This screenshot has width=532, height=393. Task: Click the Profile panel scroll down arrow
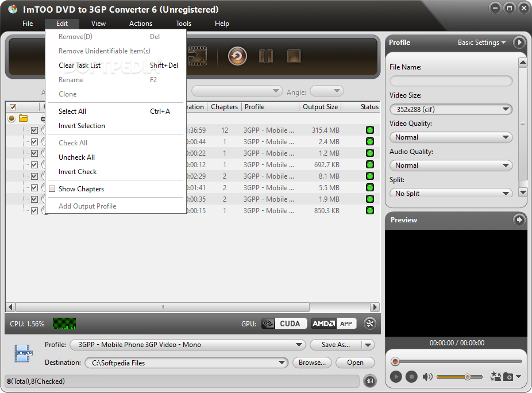pos(523,192)
